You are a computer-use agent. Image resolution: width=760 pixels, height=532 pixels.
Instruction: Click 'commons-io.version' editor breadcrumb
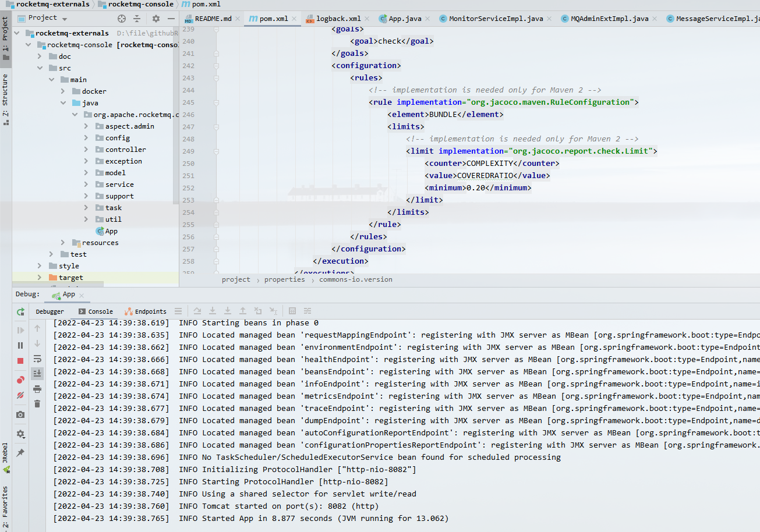pos(356,279)
